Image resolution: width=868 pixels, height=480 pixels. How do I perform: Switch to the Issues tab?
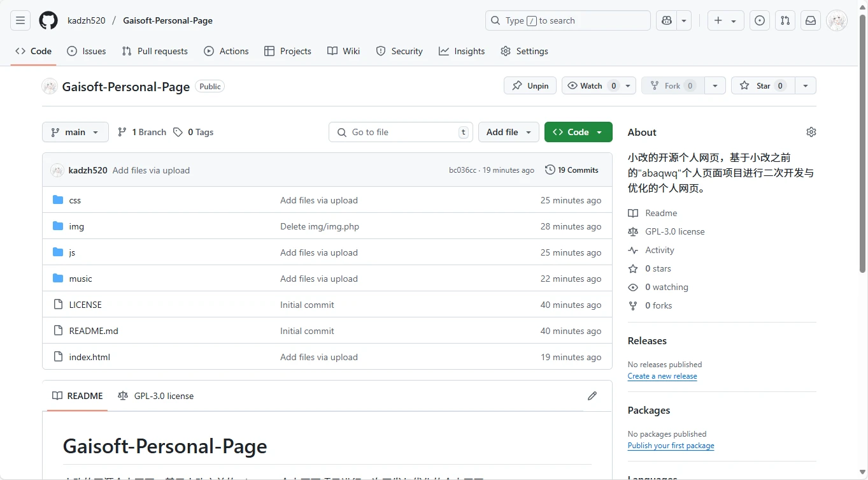tap(87, 51)
